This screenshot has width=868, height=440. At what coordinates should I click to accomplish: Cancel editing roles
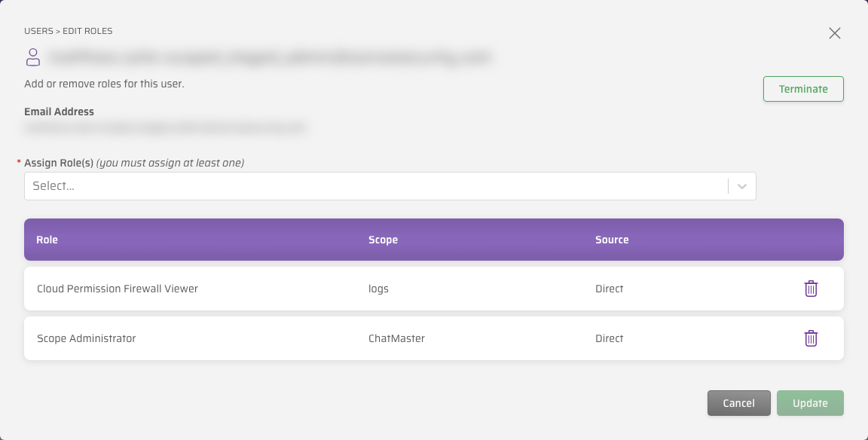(739, 403)
